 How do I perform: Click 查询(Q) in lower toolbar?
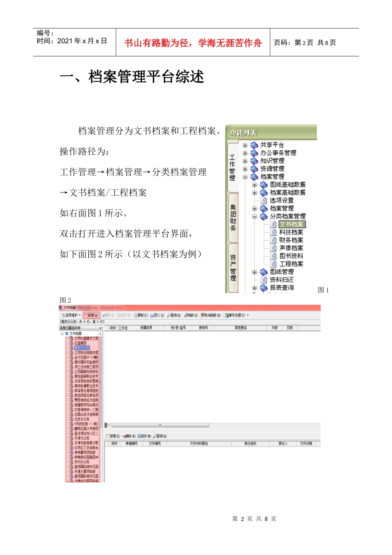pos(160,436)
